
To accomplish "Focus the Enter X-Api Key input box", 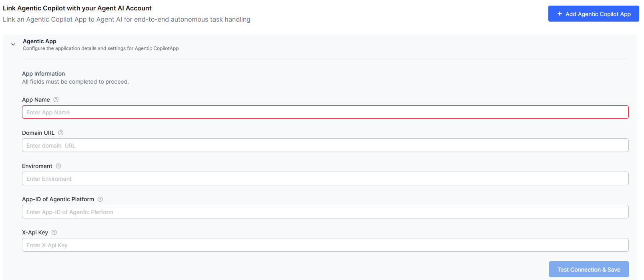I will click(325, 245).
